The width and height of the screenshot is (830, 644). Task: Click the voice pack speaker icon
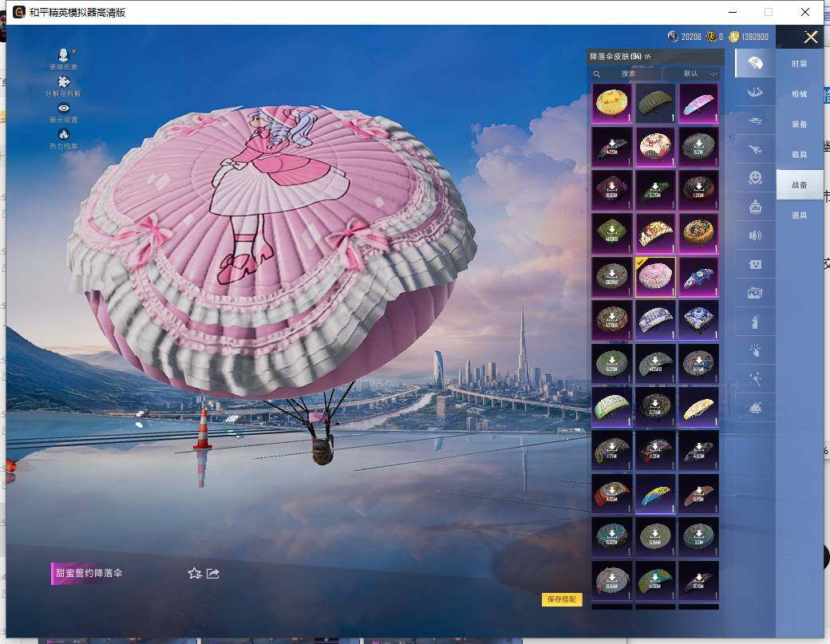(754, 235)
